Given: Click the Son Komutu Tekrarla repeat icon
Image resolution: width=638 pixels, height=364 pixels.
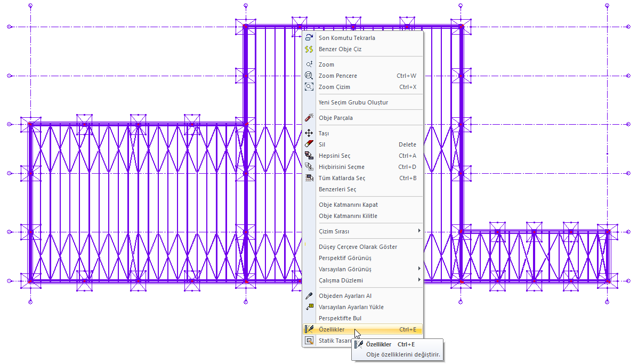Looking at the screenshot, I should [x=309, y=38].
